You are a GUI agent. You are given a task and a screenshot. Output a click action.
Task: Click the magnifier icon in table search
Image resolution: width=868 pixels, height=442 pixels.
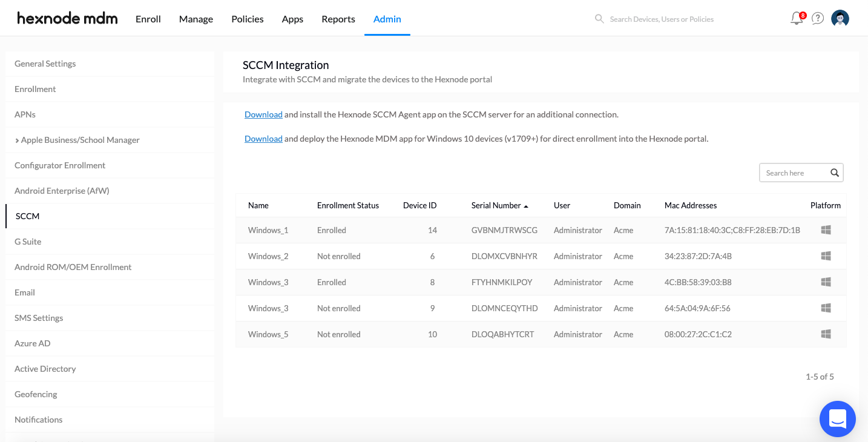[835, 173]
